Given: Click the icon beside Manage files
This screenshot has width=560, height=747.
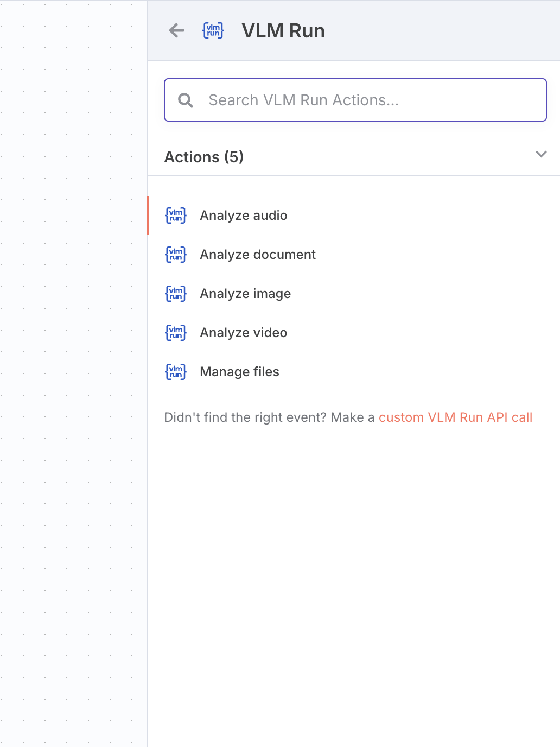Looking at the screenshot, I should click(176, 372).
